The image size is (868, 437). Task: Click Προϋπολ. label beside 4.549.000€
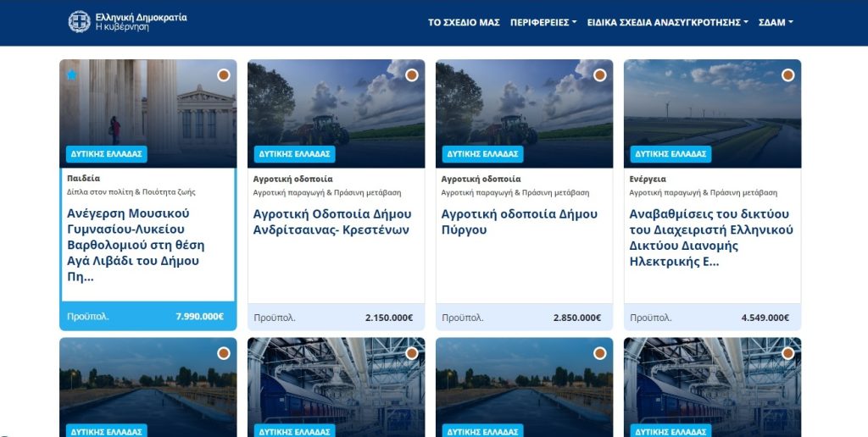[x=651, y=318]
